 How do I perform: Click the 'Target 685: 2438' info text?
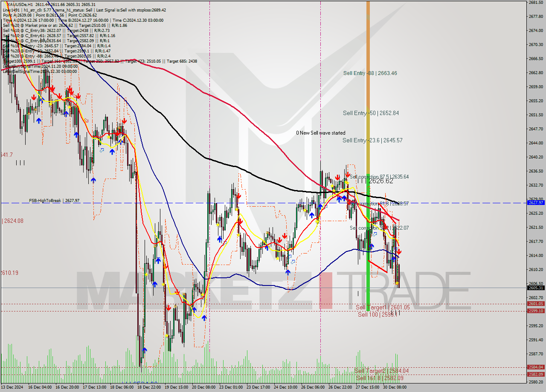click(x=182, y=61)
